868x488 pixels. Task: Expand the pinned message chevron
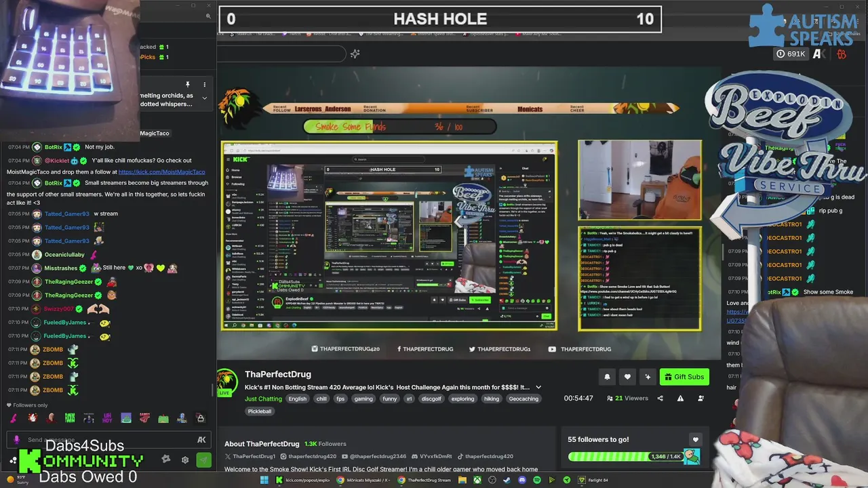(x=205, y=99)
